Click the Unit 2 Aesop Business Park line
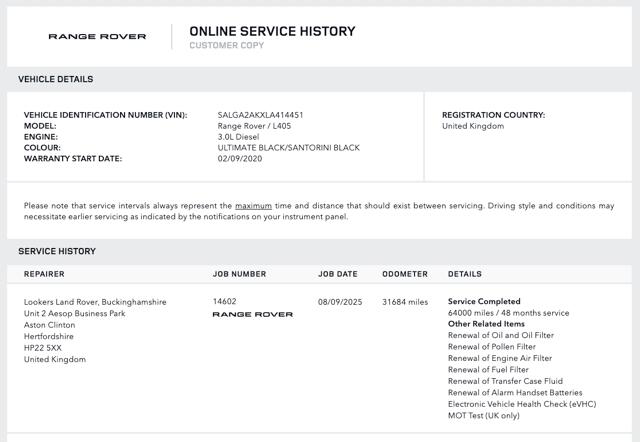This screenshot has width=640, height=442. coord(74,313)
